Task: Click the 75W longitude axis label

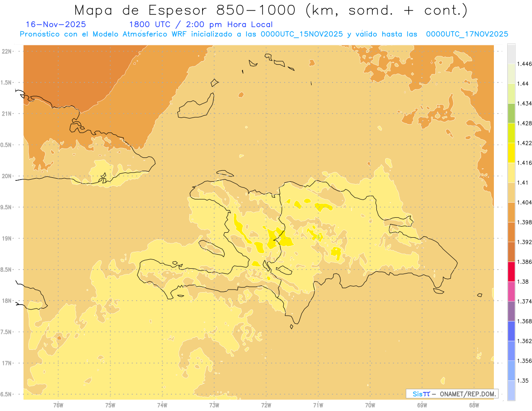Action: click(110, 405)
